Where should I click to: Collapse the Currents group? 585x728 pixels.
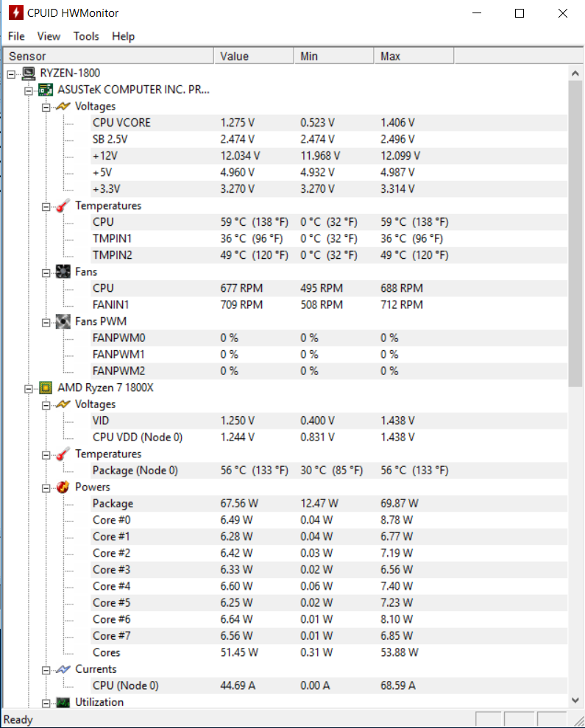pyautogui.click(x=46, y=670)
